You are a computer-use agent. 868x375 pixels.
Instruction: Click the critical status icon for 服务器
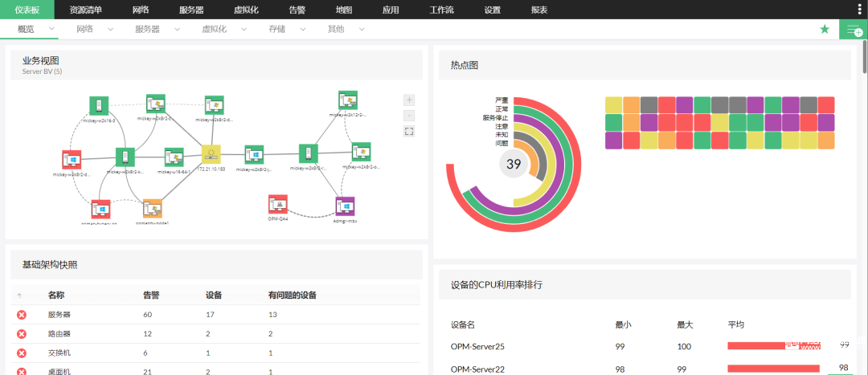[x=22, y=315]
